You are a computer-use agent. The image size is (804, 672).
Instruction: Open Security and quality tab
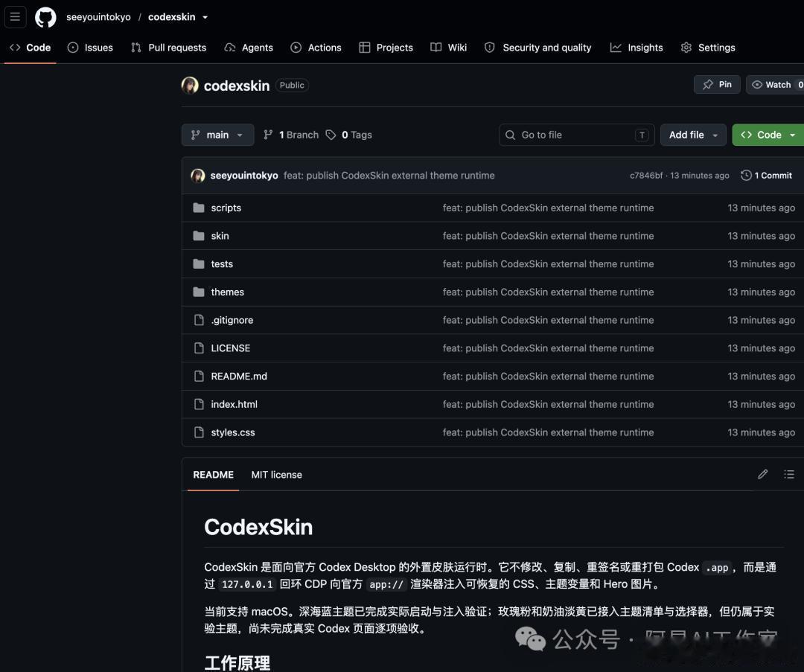[538, 48]
